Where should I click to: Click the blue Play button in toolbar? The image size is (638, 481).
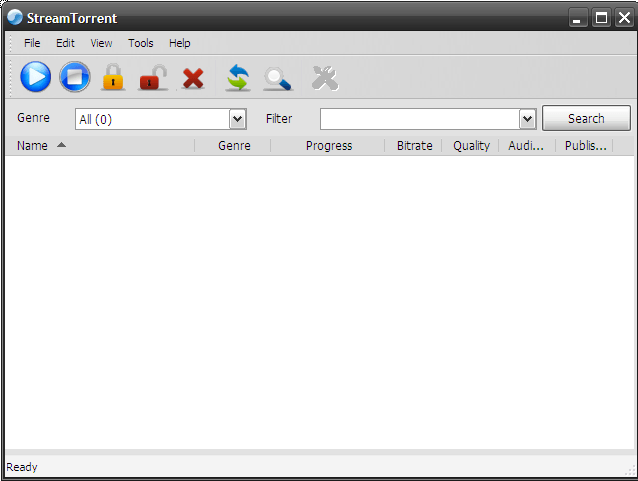click(x=35, y=77)
